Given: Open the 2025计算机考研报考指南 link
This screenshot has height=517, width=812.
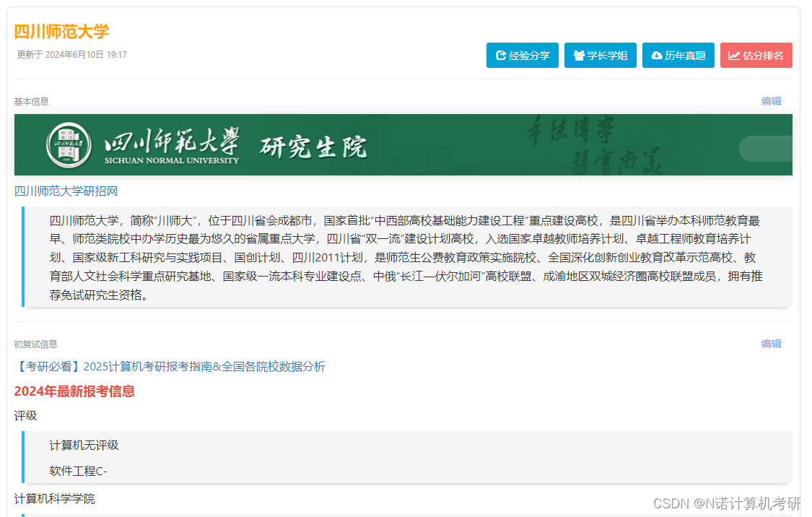Looking at the screenshot, I should click(x=170, y=367).
